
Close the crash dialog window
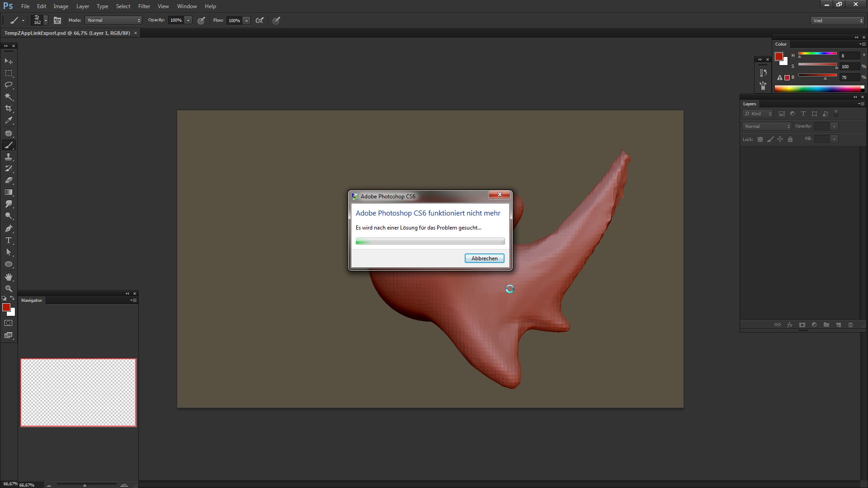(500, 195)
